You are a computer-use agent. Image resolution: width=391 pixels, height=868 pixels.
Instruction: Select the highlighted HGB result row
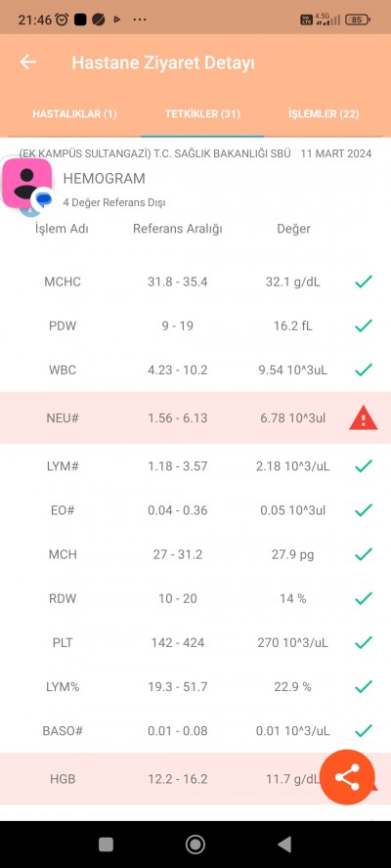195,779
